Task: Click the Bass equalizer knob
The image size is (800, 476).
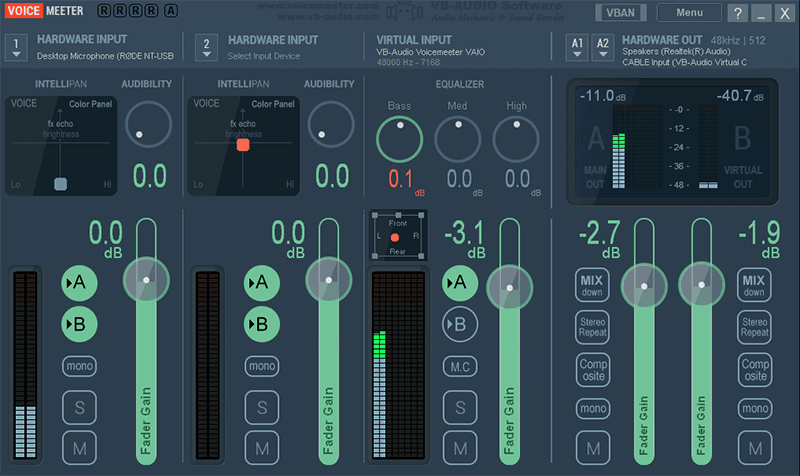Action: click(399, 138)
